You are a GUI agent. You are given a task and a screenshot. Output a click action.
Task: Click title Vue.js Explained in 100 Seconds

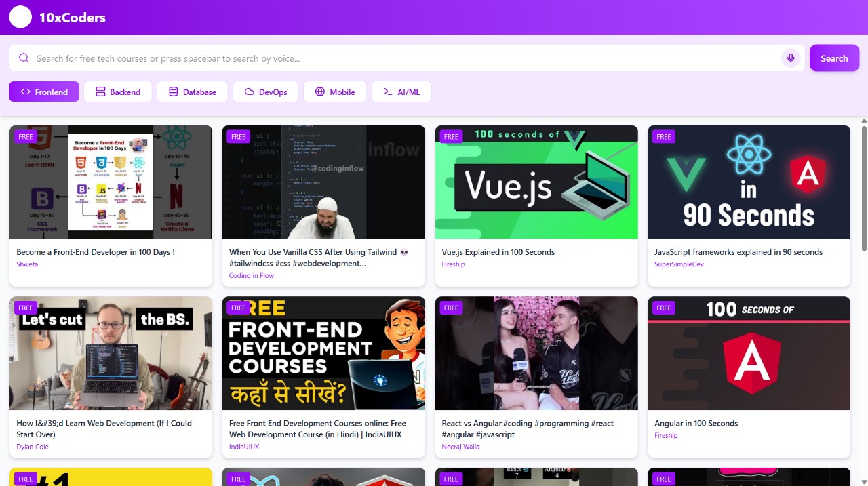tap(498, 252)
